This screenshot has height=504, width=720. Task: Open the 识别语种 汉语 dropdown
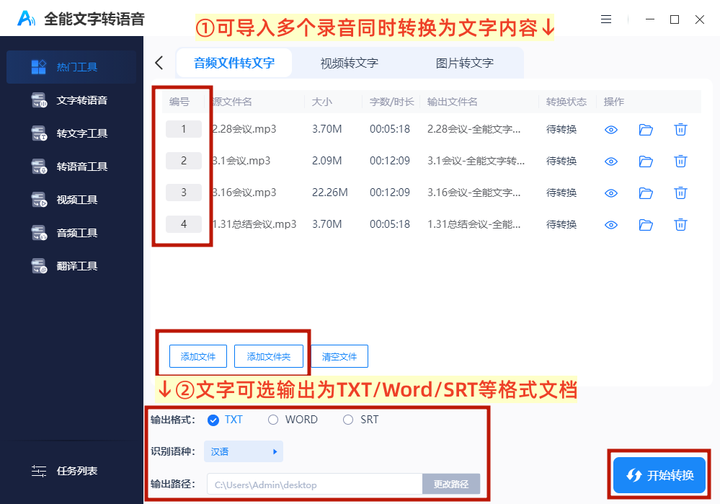[243, 452]
